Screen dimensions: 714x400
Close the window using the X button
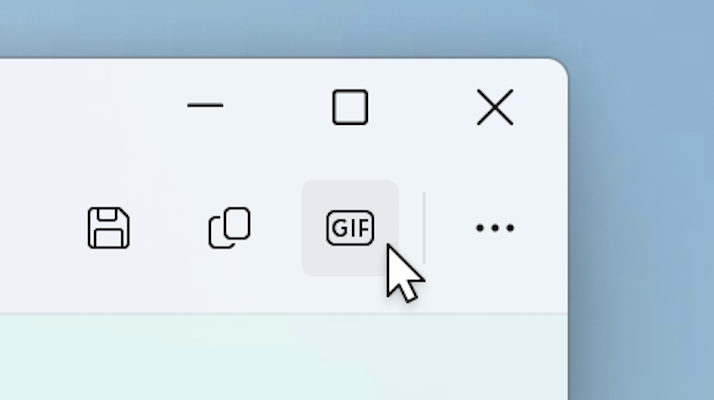[495, 107]
